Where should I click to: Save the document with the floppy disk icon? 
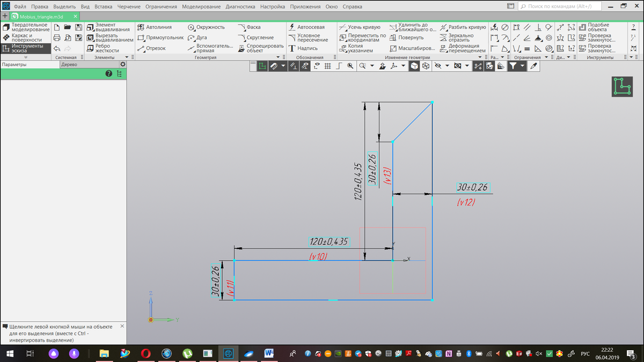click(78, 27)
